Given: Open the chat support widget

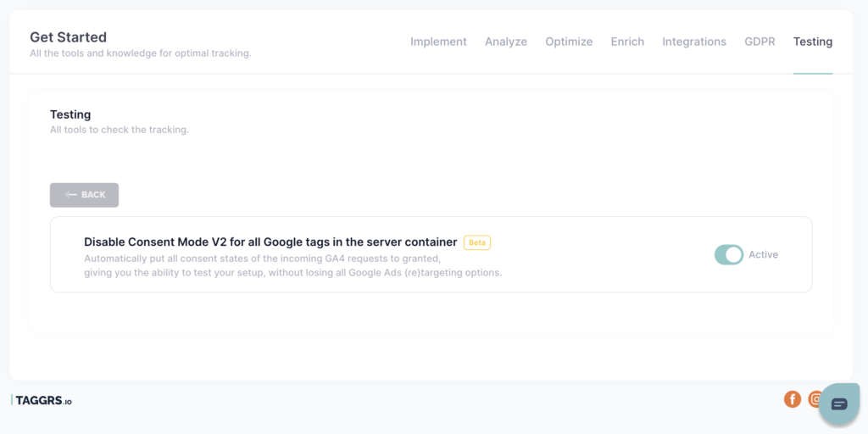Looking at the screenshot, I should pyautogui.click(x=839, y=403).
